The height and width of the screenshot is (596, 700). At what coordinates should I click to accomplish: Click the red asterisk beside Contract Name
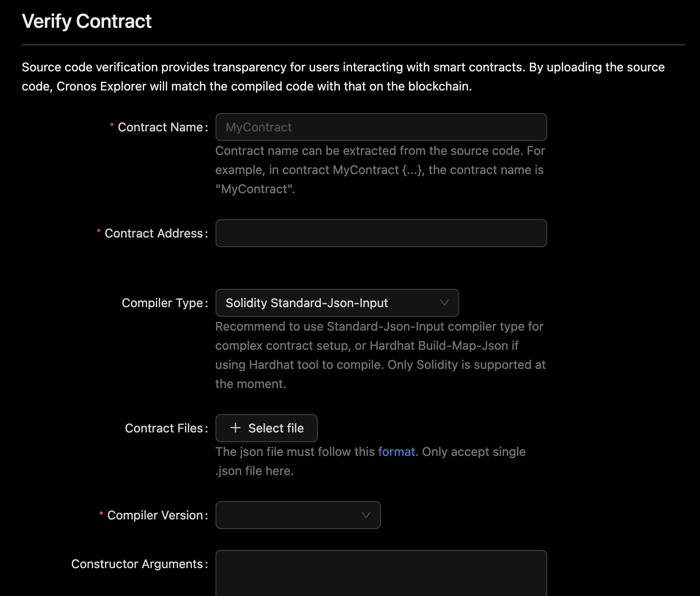tap(112, 126)
